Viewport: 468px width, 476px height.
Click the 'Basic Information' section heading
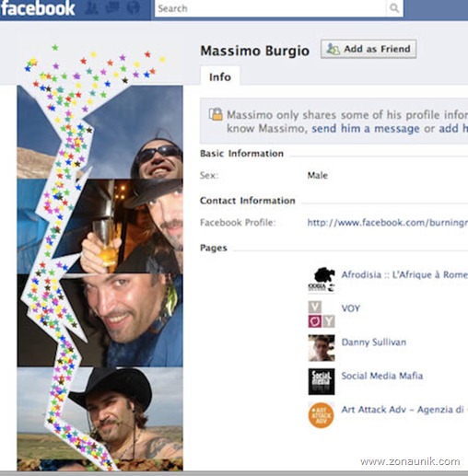(241, 154)
